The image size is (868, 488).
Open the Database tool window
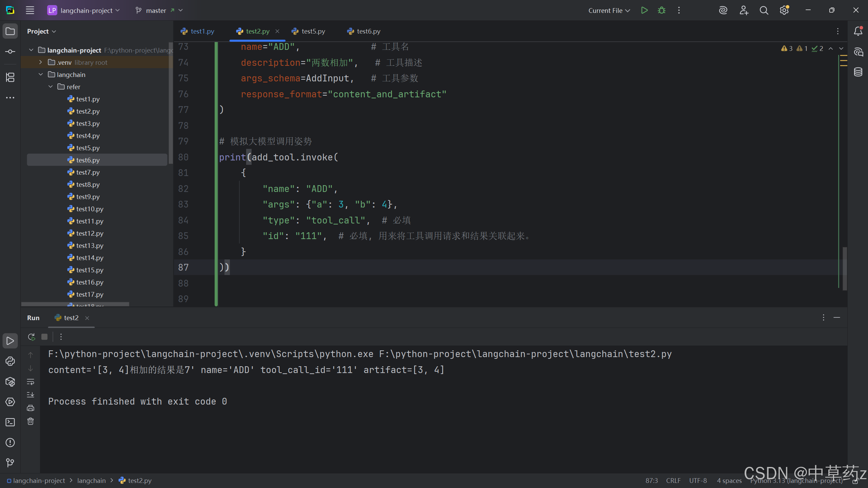(858, 72)
